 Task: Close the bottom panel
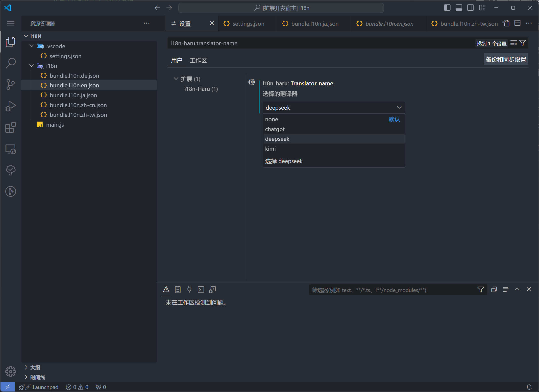point(529,289)
